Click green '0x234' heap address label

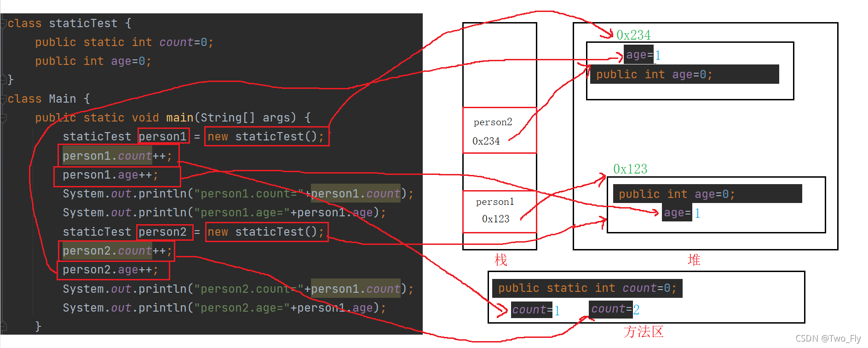tap(633, 35)
